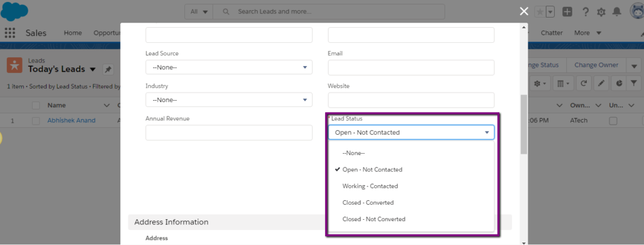The height and width of the screenshot is (245, 644).
Task: Click the Change Owner button
Action: click(596, 66)
